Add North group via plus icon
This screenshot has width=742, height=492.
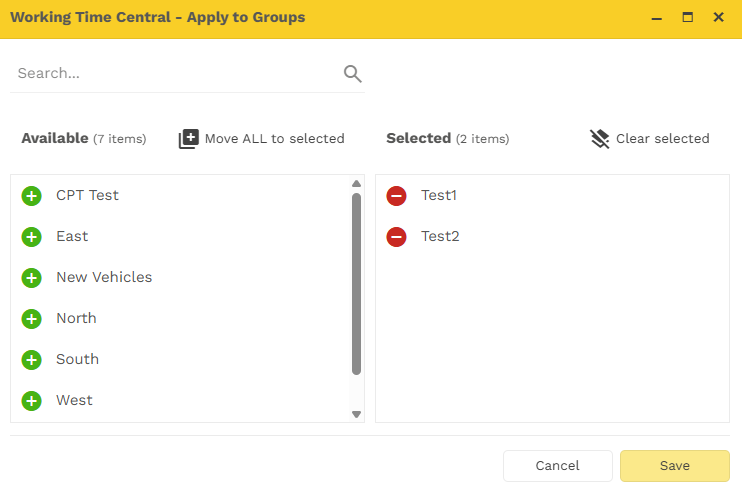coord(31,319)
